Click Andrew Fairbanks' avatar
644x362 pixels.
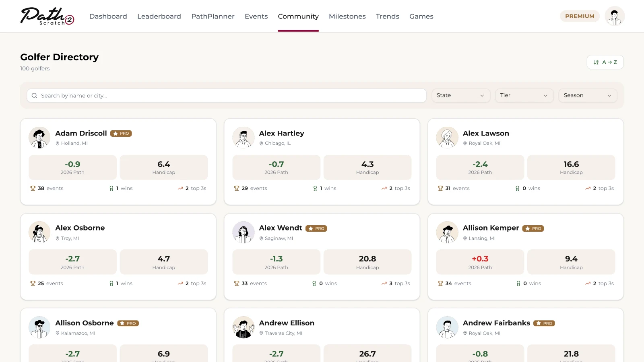tap(447, 327)
